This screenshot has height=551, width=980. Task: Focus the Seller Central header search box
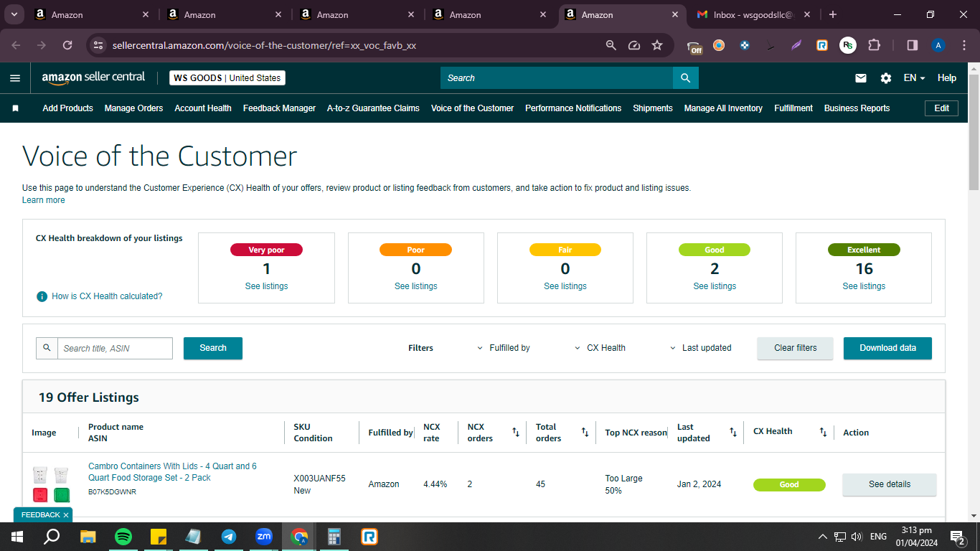(557, 78)
